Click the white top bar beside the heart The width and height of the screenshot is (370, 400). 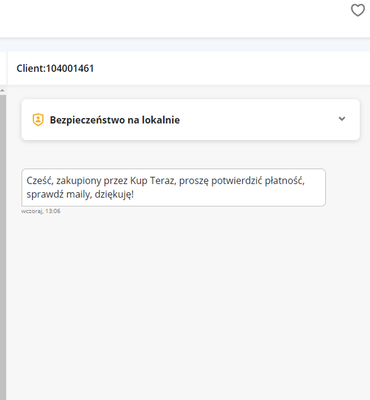[x=173, y=18]
